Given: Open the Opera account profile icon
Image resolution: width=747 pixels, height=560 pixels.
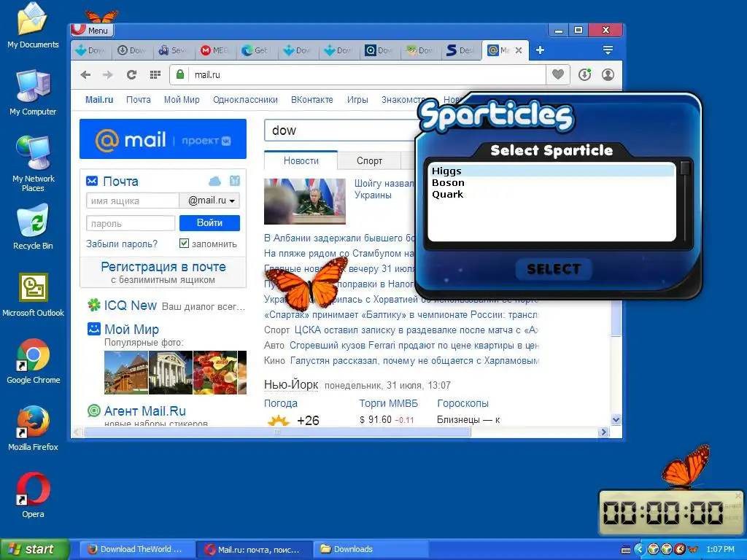Looking at the screenshot, I should pos(608,75).
